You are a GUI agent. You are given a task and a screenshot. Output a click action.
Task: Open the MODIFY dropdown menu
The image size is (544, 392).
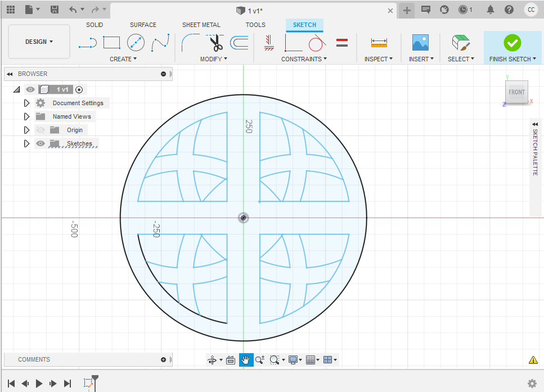point(214,59)
